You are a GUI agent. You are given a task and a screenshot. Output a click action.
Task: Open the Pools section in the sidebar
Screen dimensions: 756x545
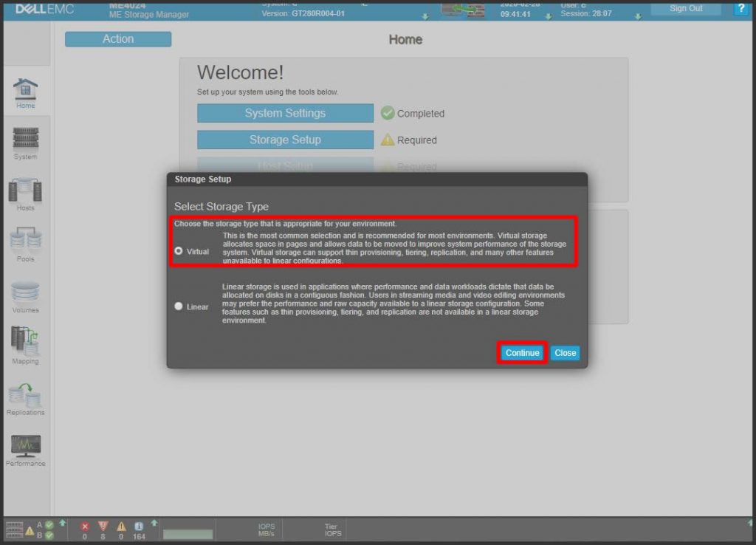26,245
